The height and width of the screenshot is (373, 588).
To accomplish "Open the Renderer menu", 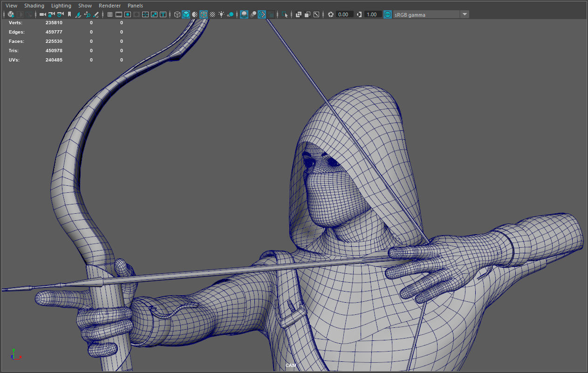I will coord(109,6).
